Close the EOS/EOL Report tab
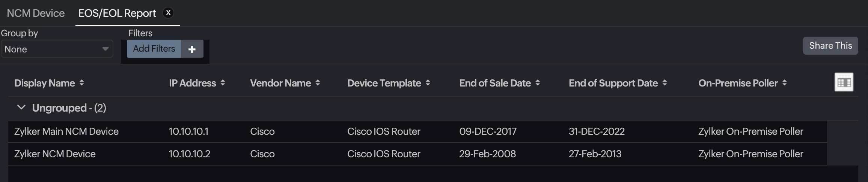 click(168, 13)
